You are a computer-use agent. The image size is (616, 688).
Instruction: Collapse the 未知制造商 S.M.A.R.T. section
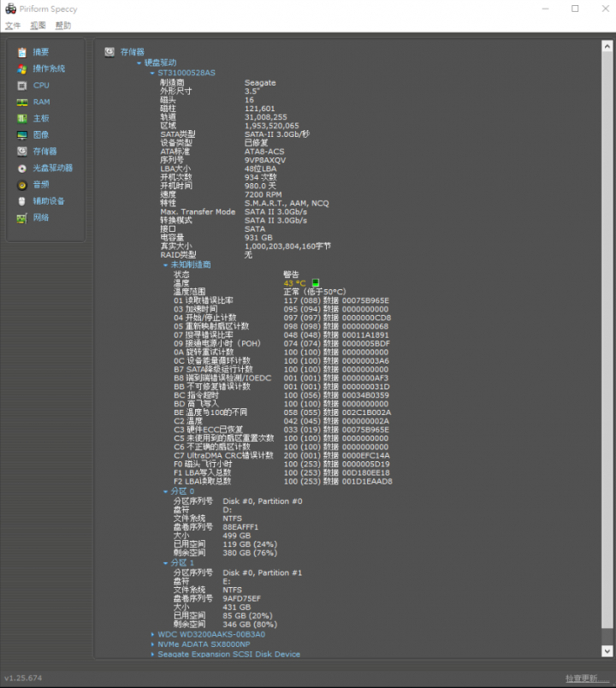(165, 265)
